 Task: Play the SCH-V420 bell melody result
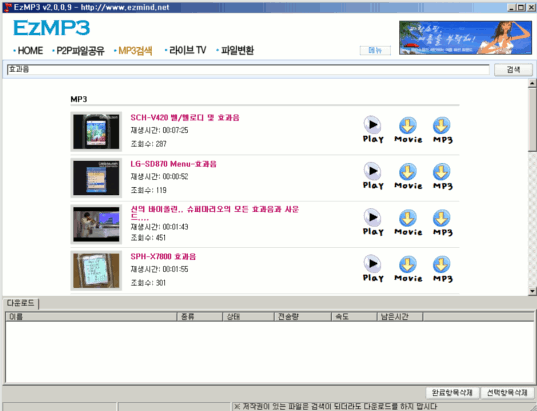(x=373, y=129)
